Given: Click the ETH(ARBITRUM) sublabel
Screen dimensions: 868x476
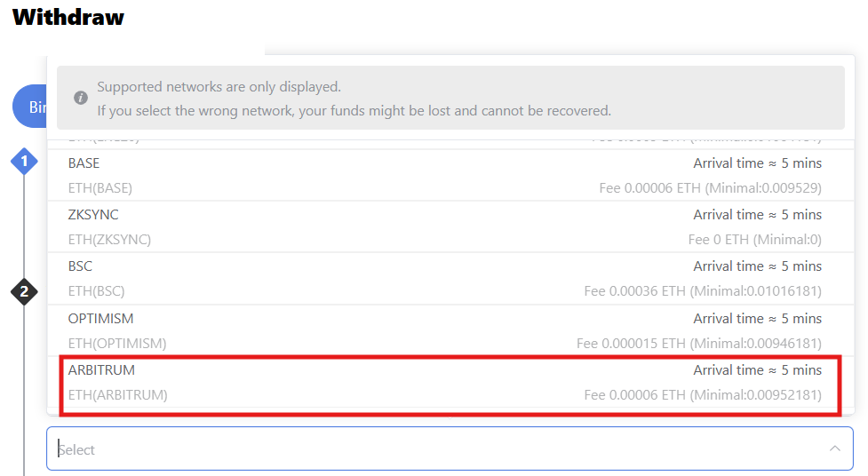Looking at the screenshot, I should pos(117,395).
